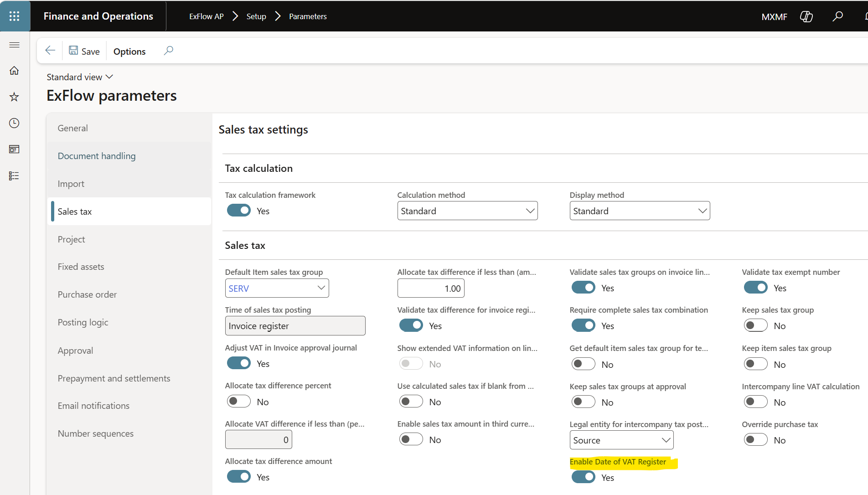
Task: Select the Document handling tab
Action: [129, 156]
